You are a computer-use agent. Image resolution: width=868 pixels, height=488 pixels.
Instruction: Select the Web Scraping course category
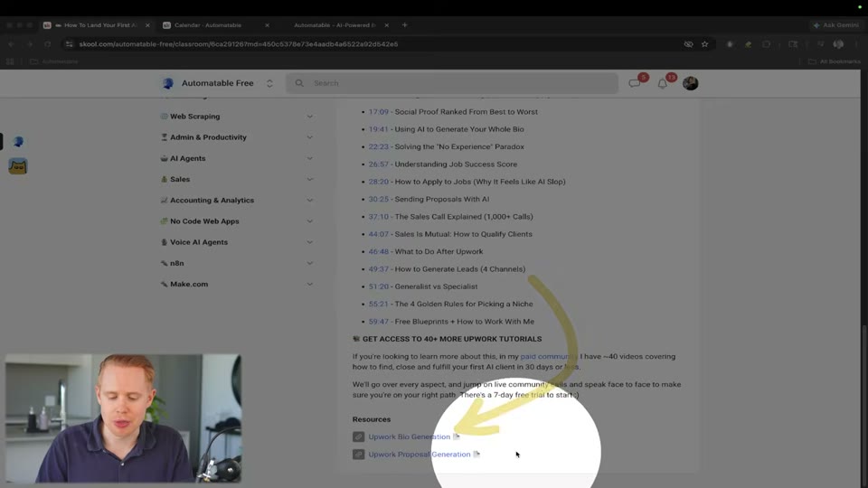coord(195,117)
